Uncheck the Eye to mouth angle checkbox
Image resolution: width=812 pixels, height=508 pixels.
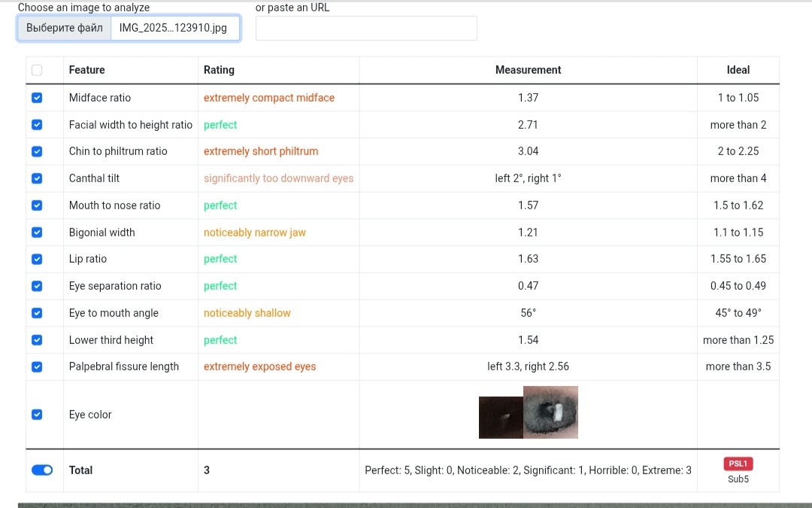[x=37, y=313]
